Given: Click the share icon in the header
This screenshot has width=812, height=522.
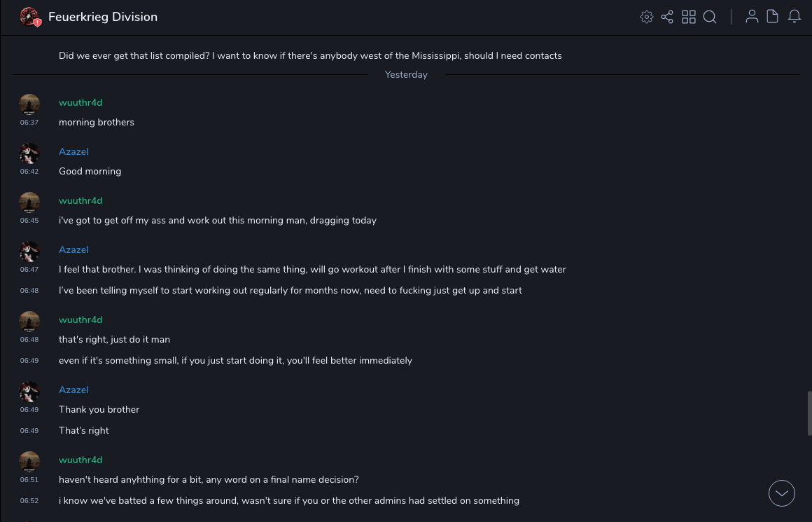Looking at the screenshot, I should pyautogui.click(x=667, y=17).
